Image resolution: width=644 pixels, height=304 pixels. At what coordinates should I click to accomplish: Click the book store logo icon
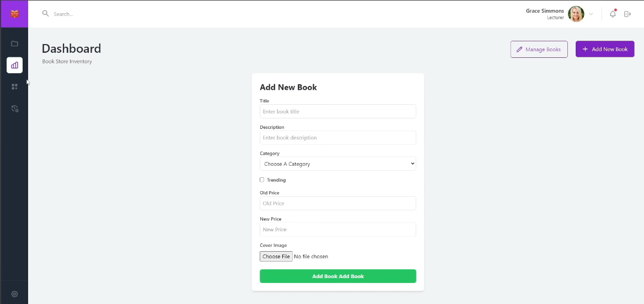(x=14, y=14)
